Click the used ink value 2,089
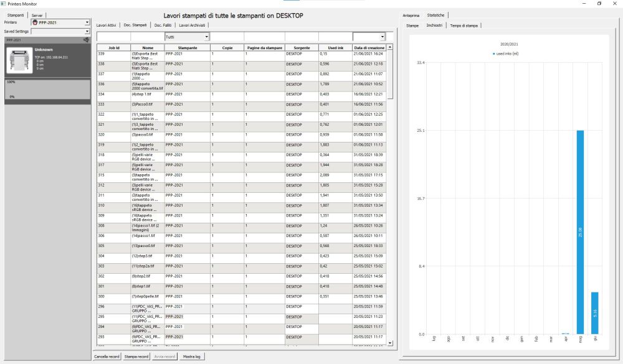Image resolution: width=623 pixels, height=364 pixels. 325,175
